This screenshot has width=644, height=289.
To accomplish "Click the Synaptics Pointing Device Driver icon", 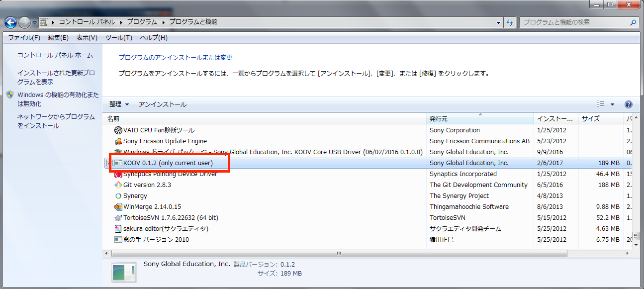I will tap(118, 174).
